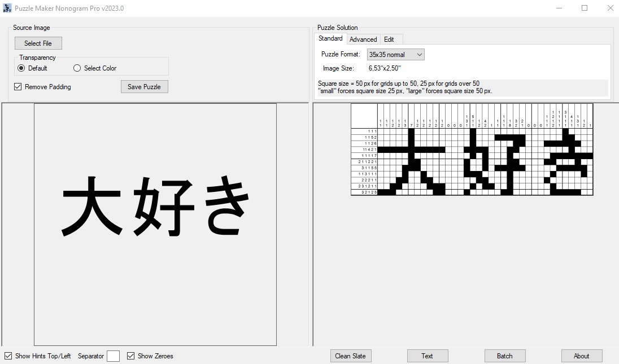Viewport: 619px width, 364px height.
Task: Start Batch processing
Action: [504, 356]
